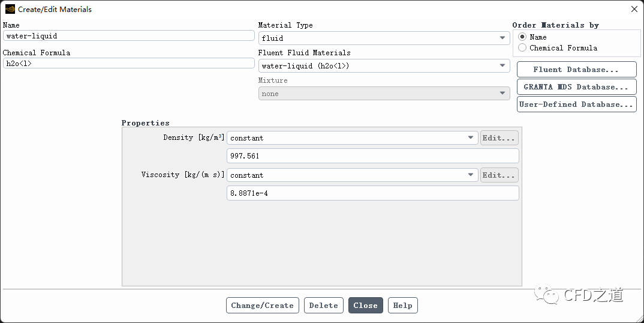Viewport: 644px width, 323px height.
Task: Click the density value field 997.561
Action: [x=372, y=156]
